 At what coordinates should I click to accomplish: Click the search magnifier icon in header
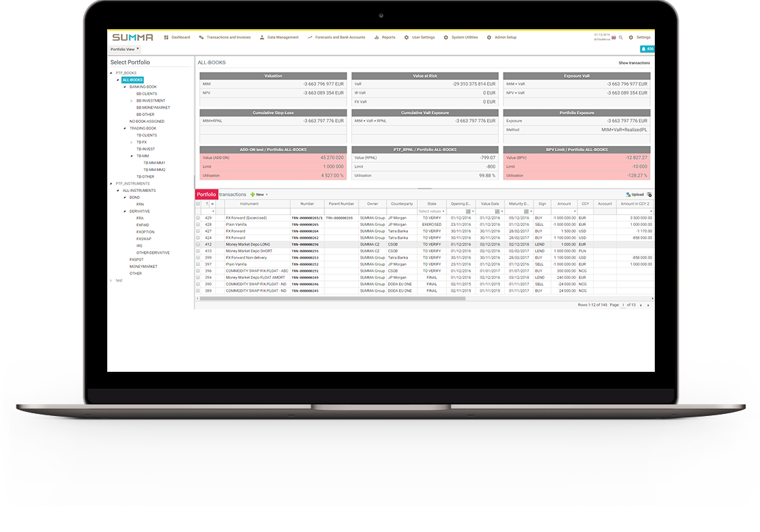(x=621, y=38)
